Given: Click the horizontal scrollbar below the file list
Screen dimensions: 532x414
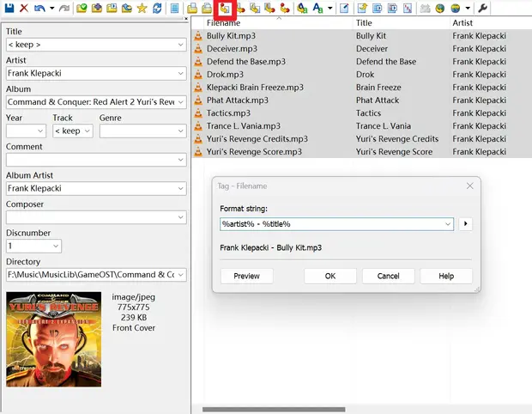Looking at the screenshot, I should click(273, 410).
